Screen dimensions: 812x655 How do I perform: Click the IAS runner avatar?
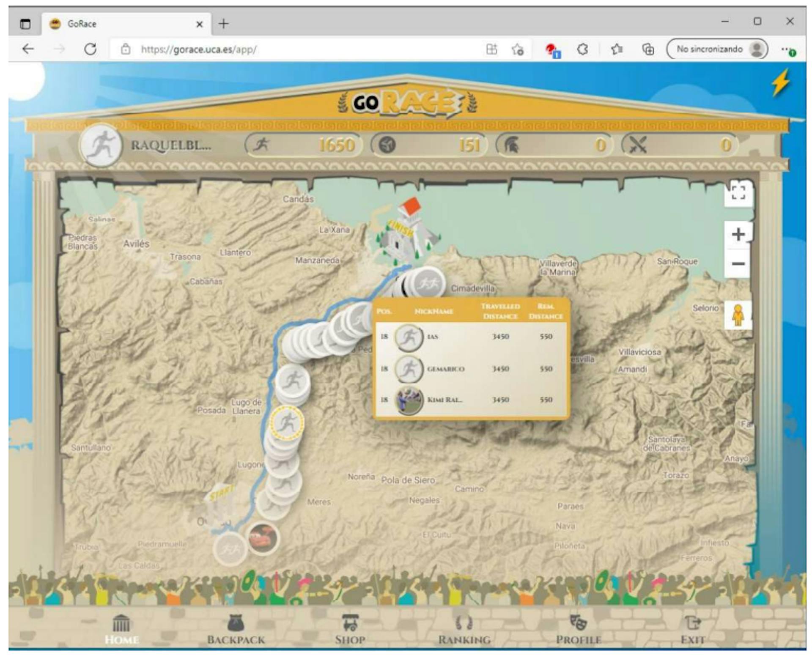pos(409,337)
